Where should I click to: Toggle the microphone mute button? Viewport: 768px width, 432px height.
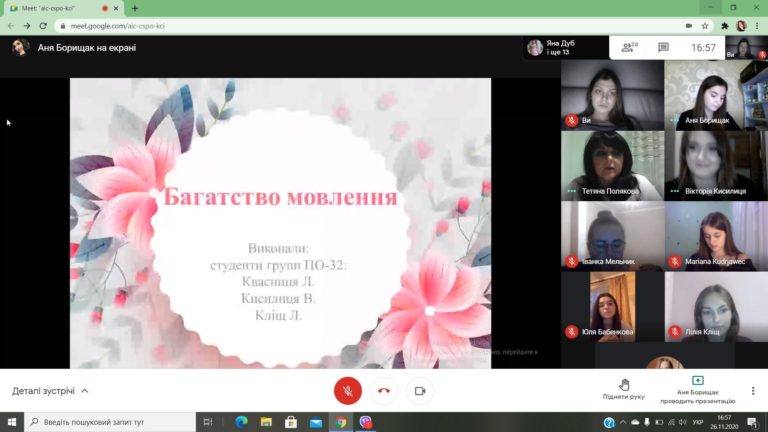tap(348, 391)
